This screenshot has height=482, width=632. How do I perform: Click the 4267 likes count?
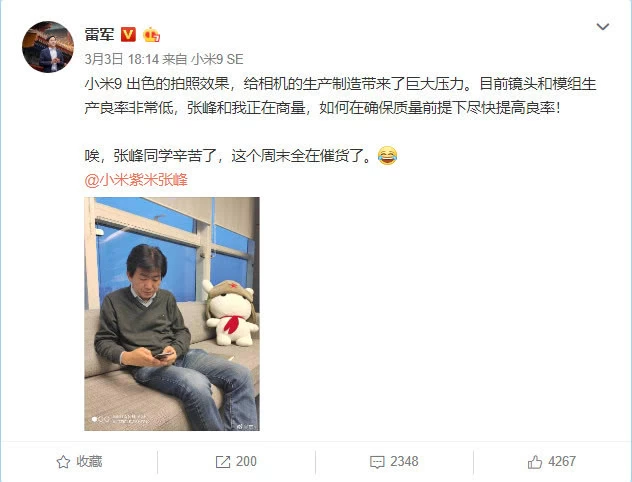(x=562, y=462)
